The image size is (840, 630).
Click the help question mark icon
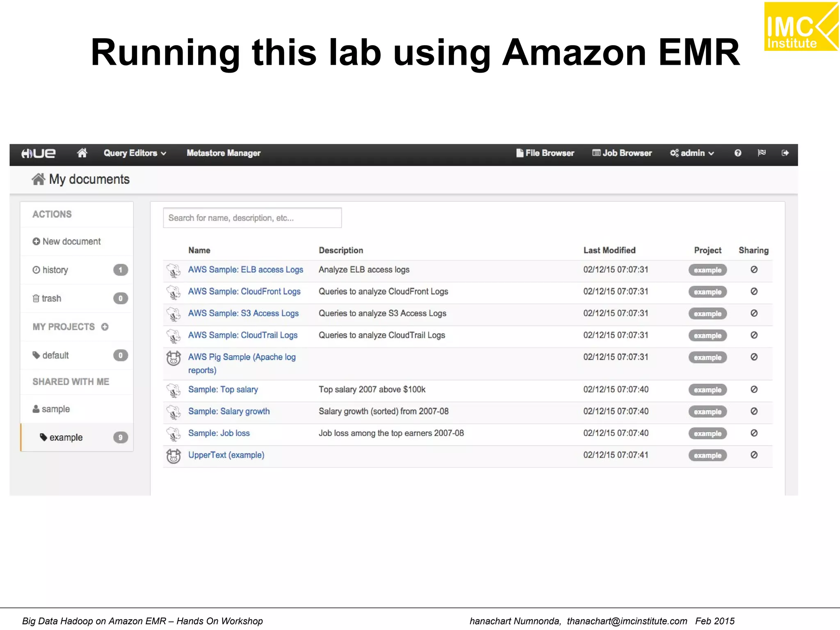click(737, 153)
